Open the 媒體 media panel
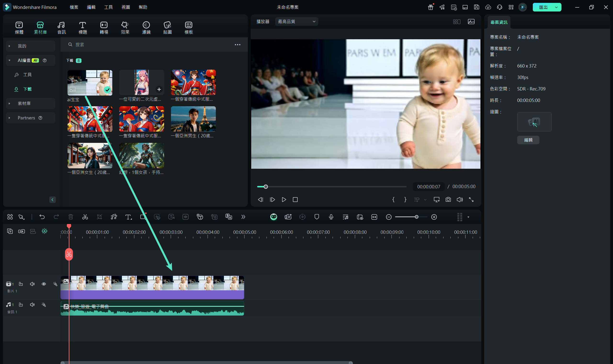The height and width of the screenshot is (364, 613). [19, 28]
